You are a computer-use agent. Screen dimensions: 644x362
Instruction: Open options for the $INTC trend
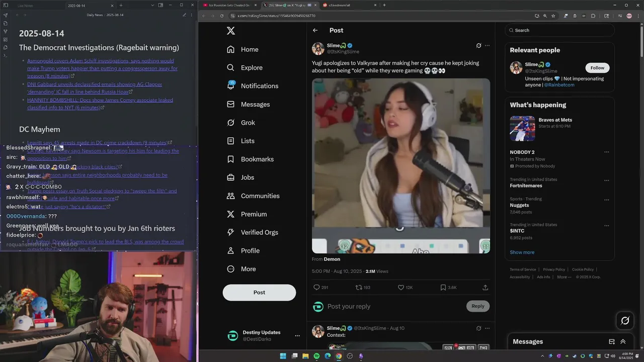coord(606,225)
